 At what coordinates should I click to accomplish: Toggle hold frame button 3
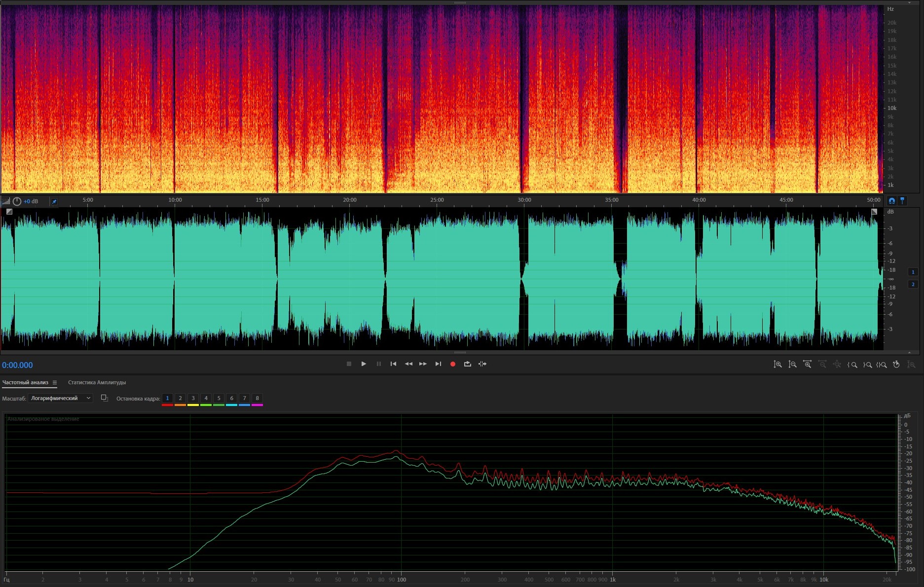pyautogui.click(x=193, y=398)
